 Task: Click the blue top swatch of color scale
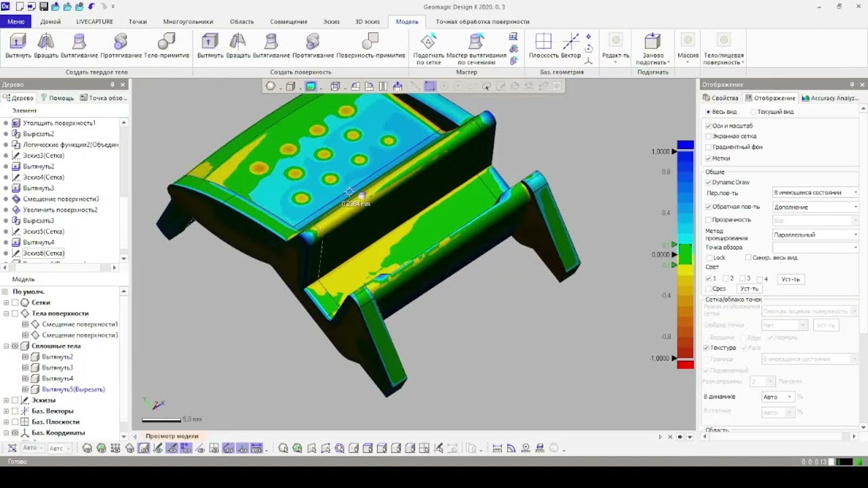tap(685, 144)
